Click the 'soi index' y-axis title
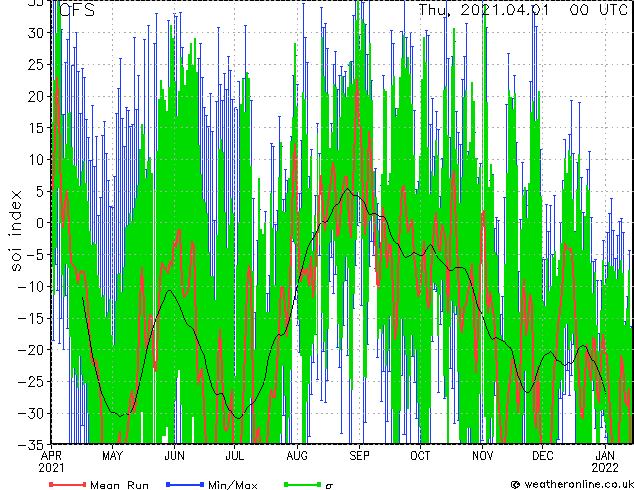 click(x=15, y=230)
